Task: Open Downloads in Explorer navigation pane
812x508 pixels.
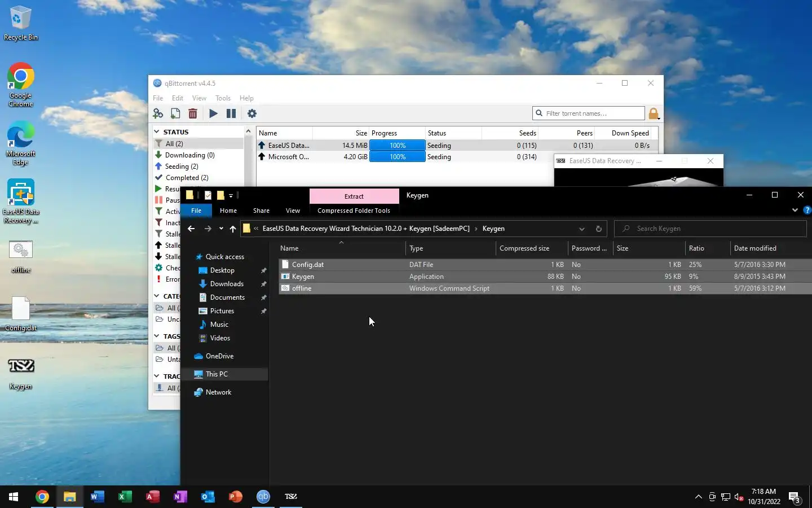Action: 227,284
